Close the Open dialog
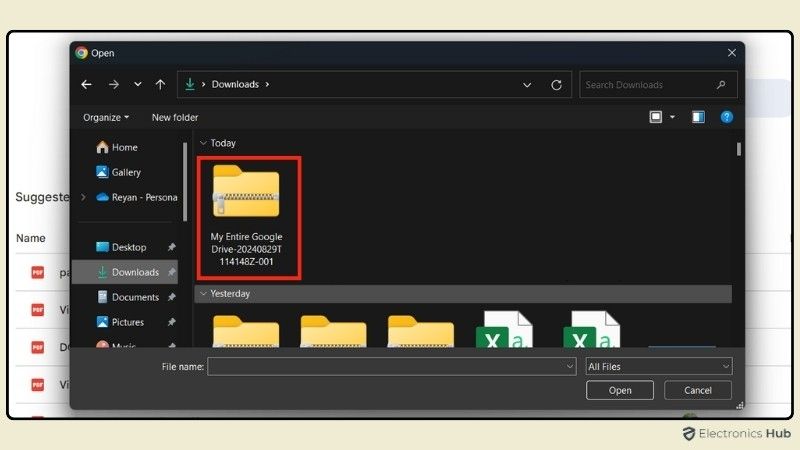Screen dimensions: 800x450 pyautogui.click(x=732, y=53)
